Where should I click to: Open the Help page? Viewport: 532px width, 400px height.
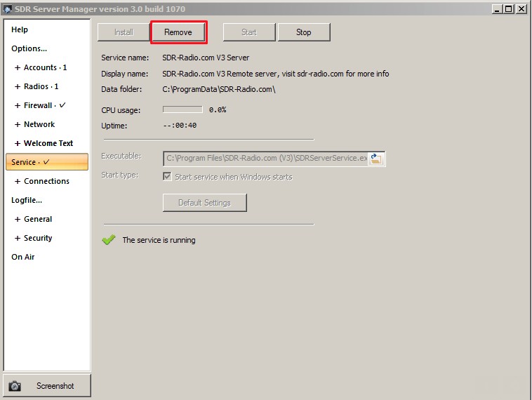pos(20,29)
